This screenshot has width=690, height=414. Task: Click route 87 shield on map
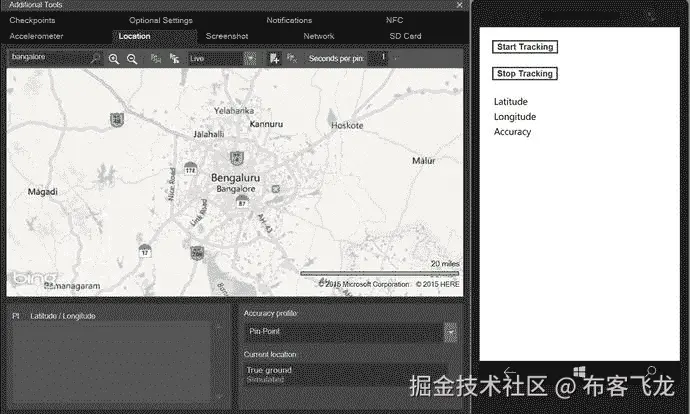tap(242, 202)
